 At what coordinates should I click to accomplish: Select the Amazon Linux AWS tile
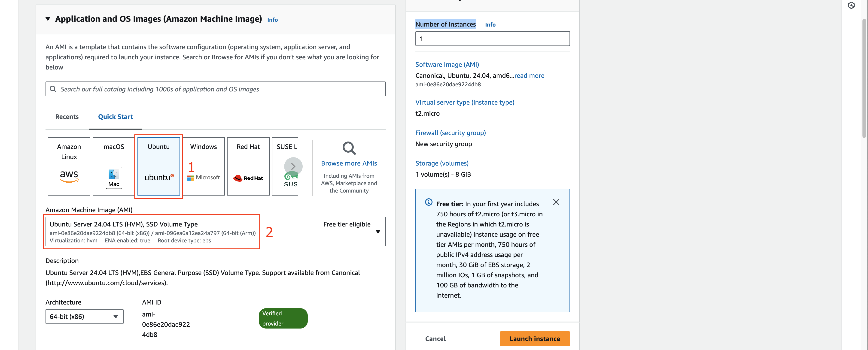(69, 166)
